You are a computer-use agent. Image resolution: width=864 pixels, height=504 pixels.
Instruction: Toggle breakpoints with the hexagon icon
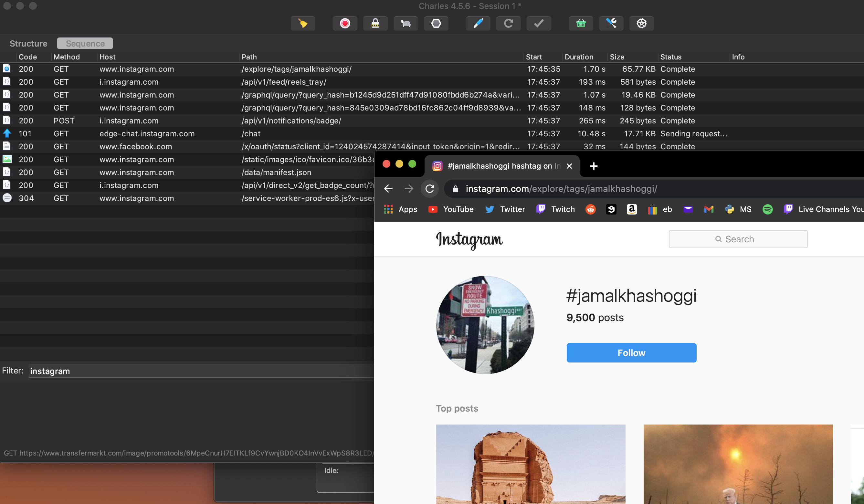pos(436,23)
